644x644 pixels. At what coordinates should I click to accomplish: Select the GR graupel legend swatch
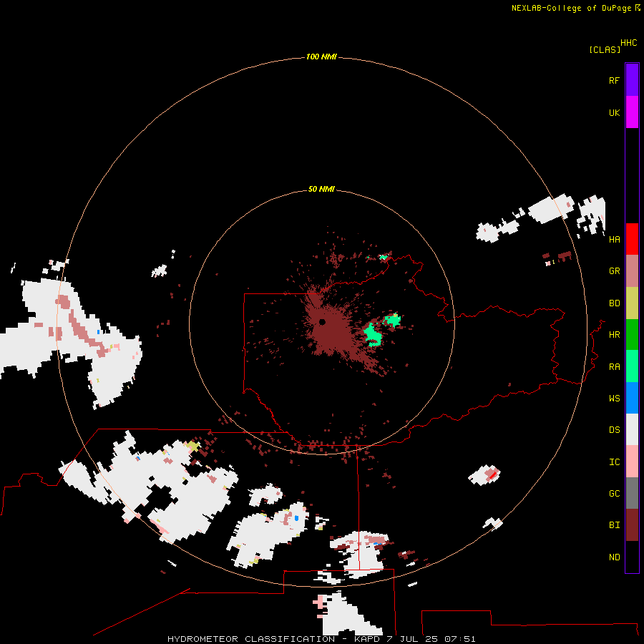[632, 271]
